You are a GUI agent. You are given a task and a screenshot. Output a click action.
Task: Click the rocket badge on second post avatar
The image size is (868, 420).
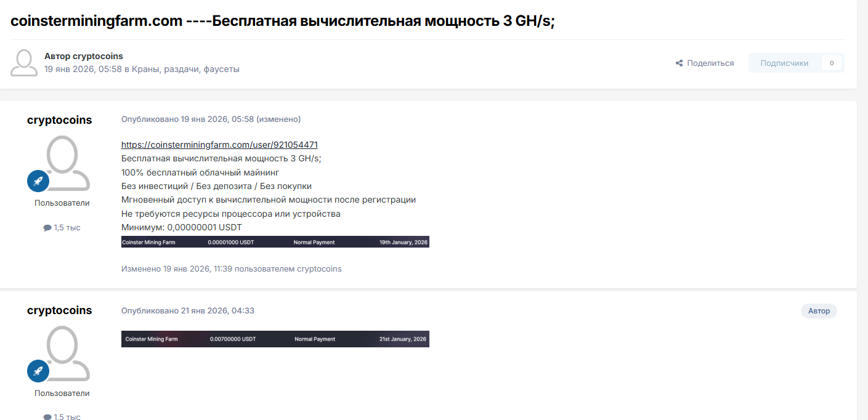coord(38,371)
